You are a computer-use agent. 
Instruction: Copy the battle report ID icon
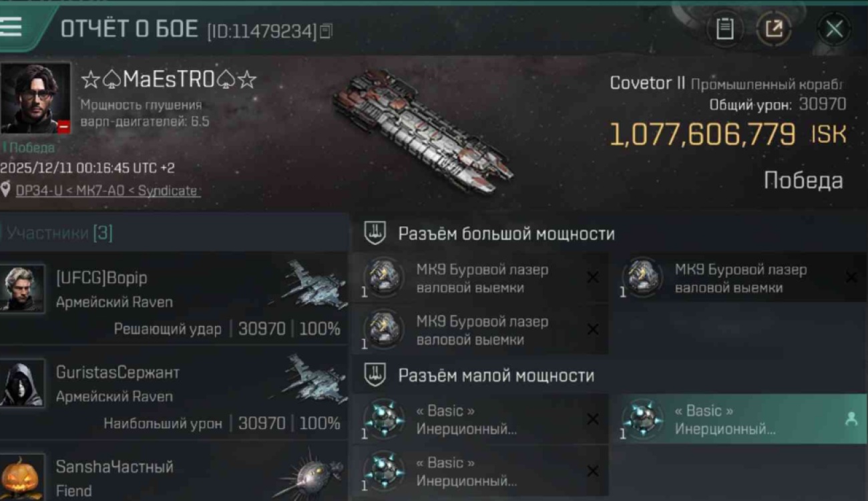[326, 31]
